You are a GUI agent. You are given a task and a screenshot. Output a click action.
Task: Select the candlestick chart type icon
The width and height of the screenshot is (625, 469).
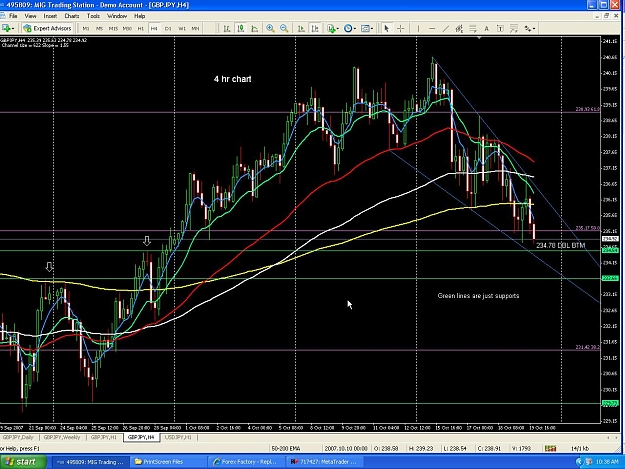[x=240, y=28]
